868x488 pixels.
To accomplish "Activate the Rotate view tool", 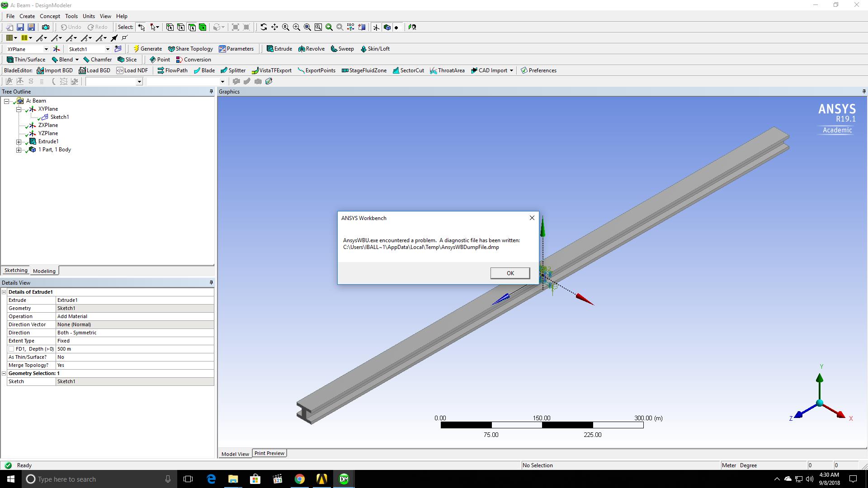I will tap(264, 27).
